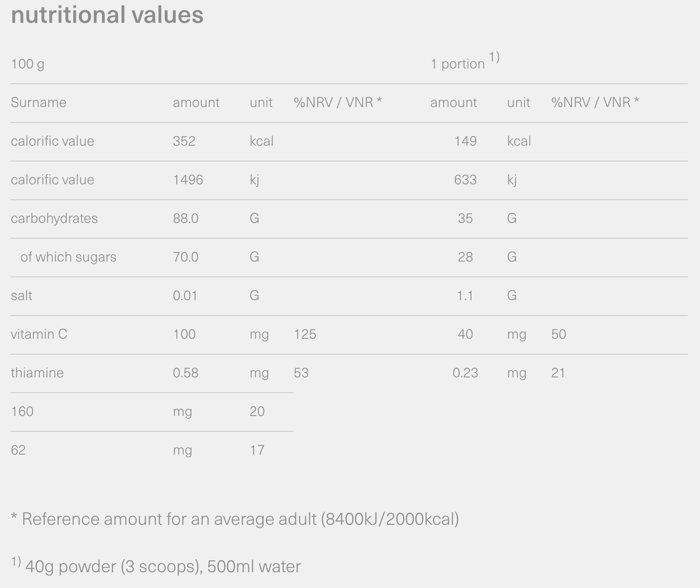Click the '1 portion' column group header
700x588 pixels.
[x=457, y=64]
